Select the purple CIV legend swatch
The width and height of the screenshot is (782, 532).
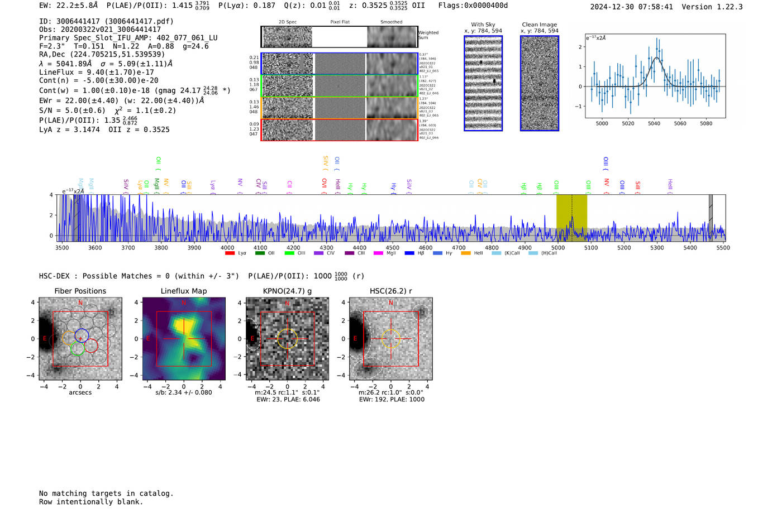click(318, 253)
